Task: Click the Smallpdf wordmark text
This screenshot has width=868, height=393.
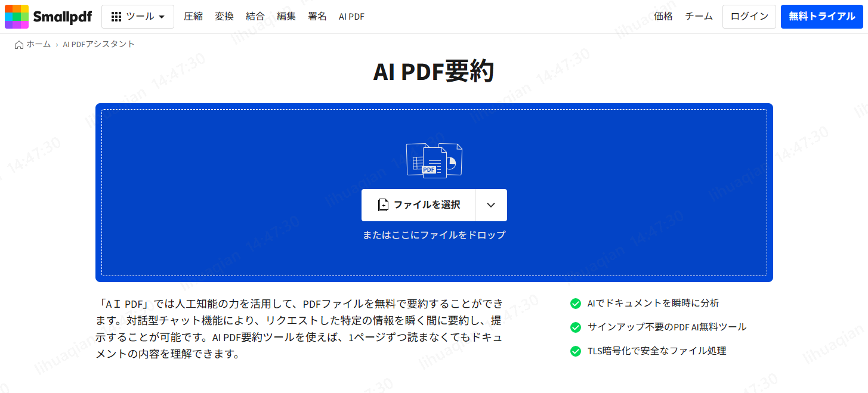Action: pyautogui.click(x=63, y=17)
